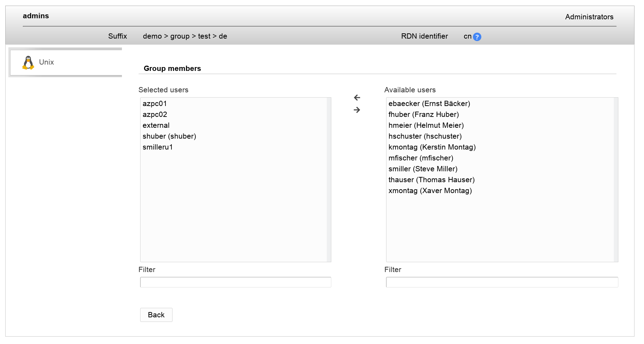This screenshot has width=644, height=344.
Task: Click the Selected users list scrollbar
Action: pyautogui.click(x=329, y=179)
